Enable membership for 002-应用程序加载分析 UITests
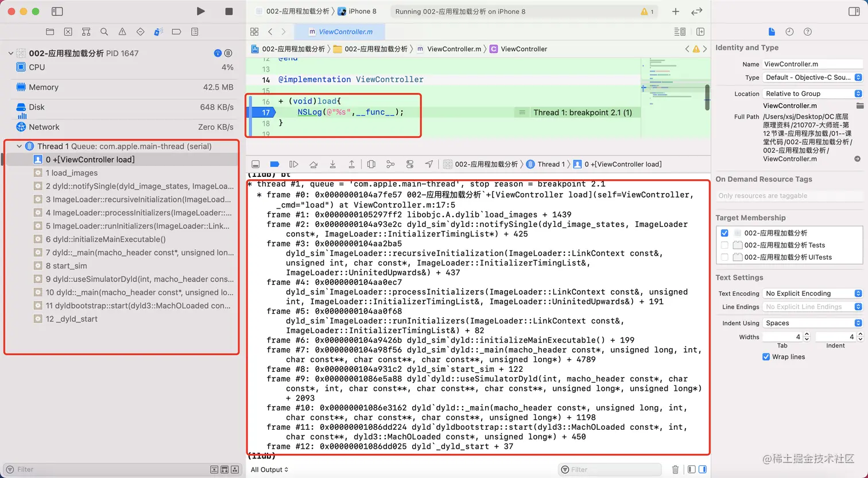868x478 pixels. point(724,257)
